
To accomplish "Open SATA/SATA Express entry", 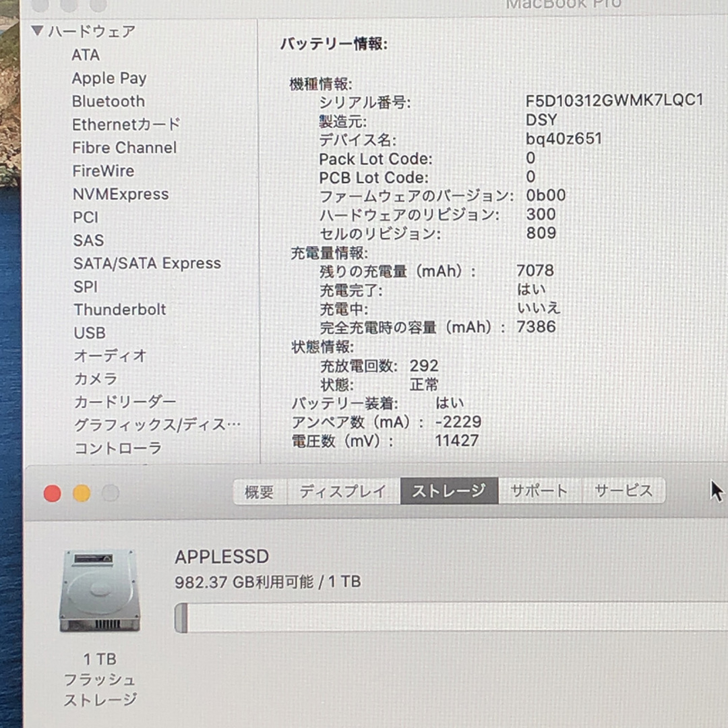I will [x=147, y=264].
